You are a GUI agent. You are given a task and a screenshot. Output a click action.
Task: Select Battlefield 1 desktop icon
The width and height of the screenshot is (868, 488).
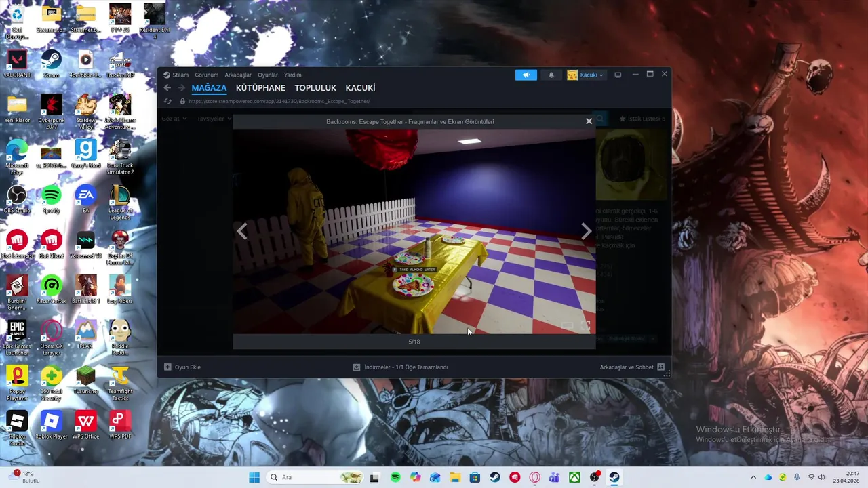(x=86, y=289)
